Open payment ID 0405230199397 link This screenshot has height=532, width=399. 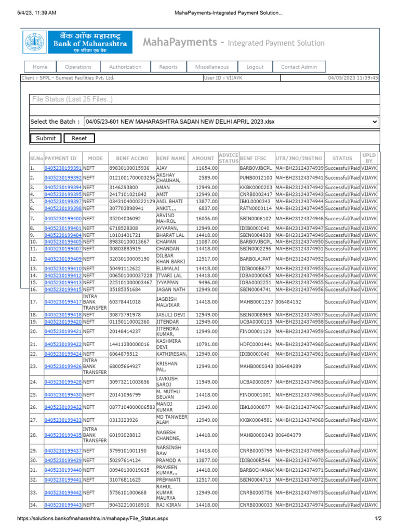(63, 202)
